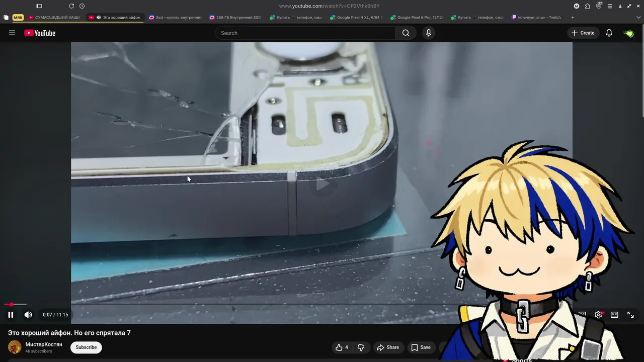Image resolution: width=644 pixels, height=362 pixels.
Task: Open МистерКостян channel avatar
Action: [15, 347]
